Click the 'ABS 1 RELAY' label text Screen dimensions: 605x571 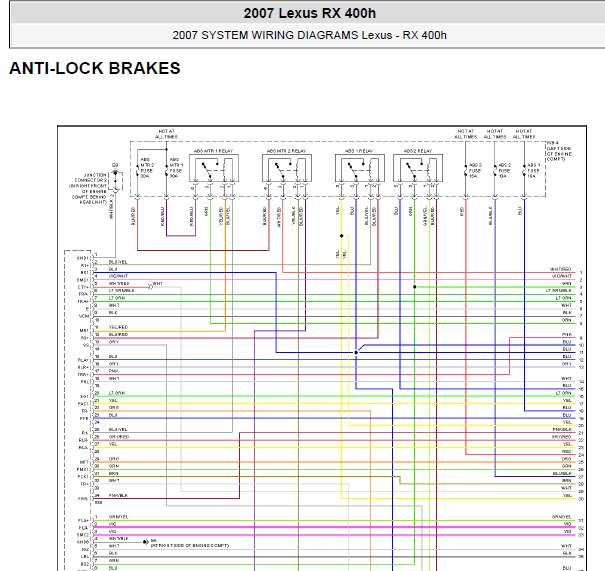coord(359,151)
